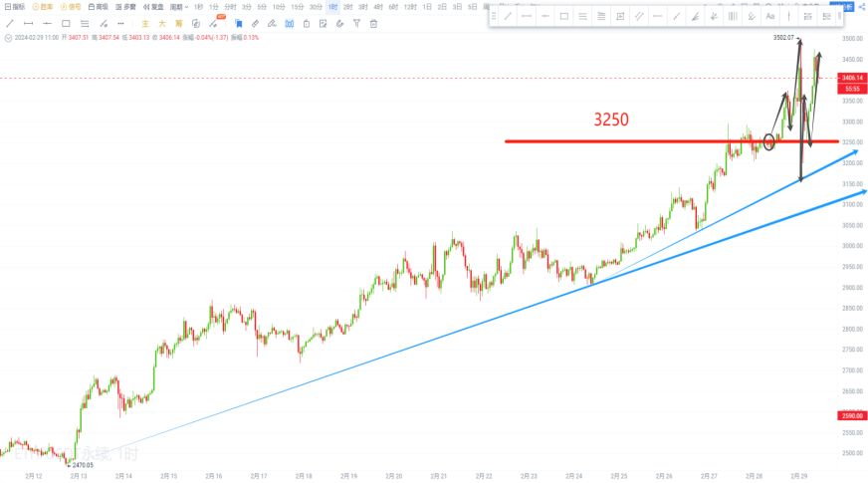Select the 12时 timeframe
The width and height of the screenshot is (868, 483).
(410, 7)
